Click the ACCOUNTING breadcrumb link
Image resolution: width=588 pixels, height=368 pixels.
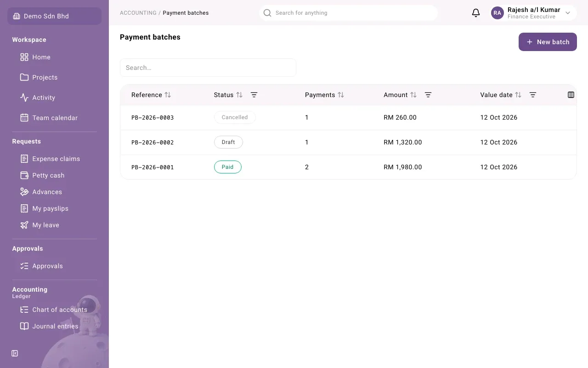tap(138, 13)
